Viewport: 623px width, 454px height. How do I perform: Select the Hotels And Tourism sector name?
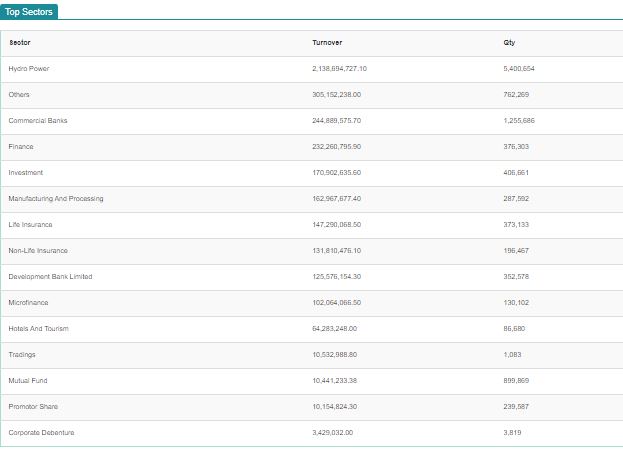39,328
